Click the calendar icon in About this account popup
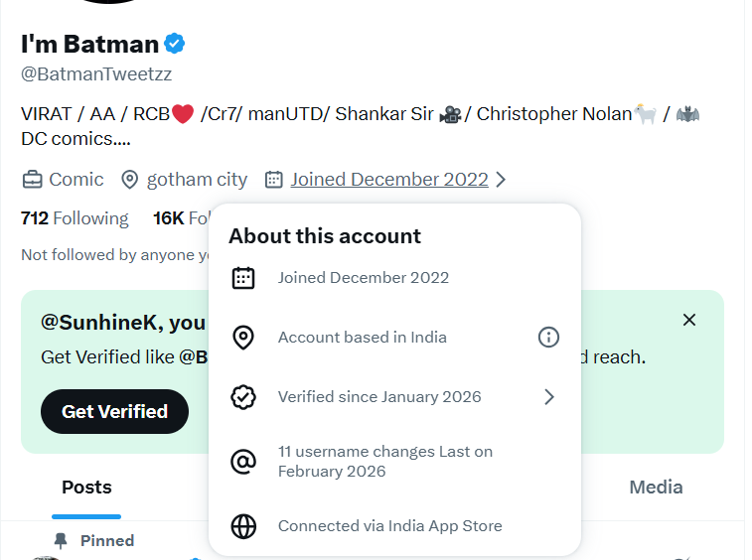This screenshot has width=752, height=560. point(243,278)
